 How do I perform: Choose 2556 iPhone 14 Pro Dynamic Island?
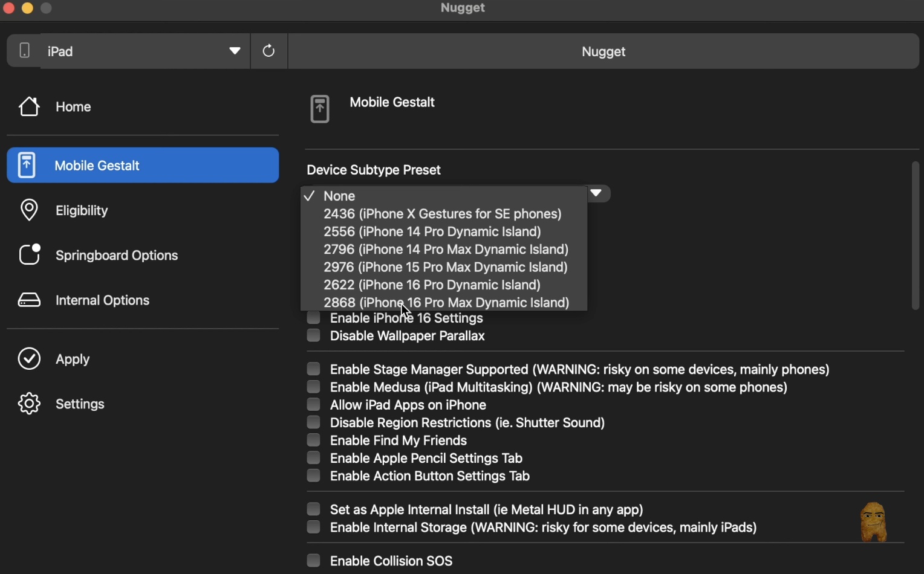point(444,231)
